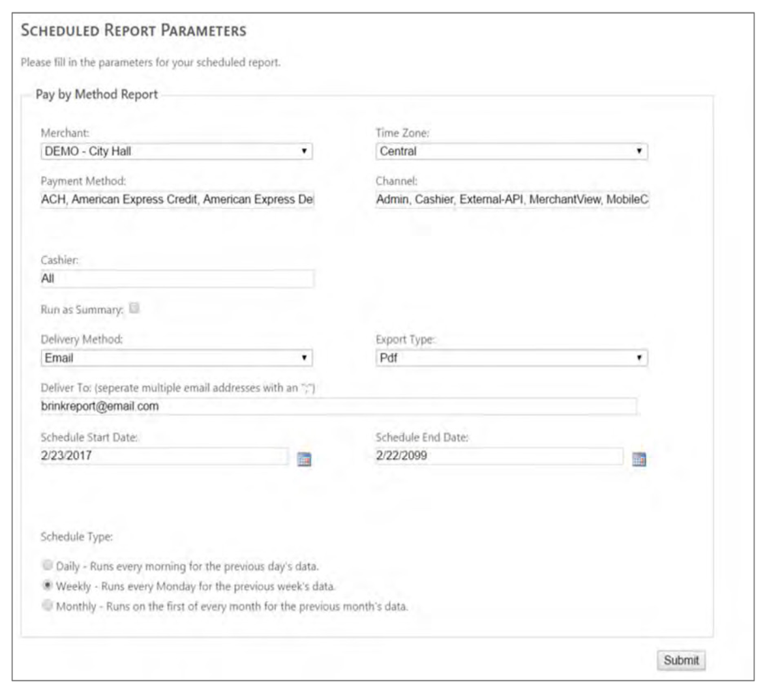The width and height of the screenshot is (767, 700).
Task: Click the Daily schedule option label text
Action: point(187,566)
